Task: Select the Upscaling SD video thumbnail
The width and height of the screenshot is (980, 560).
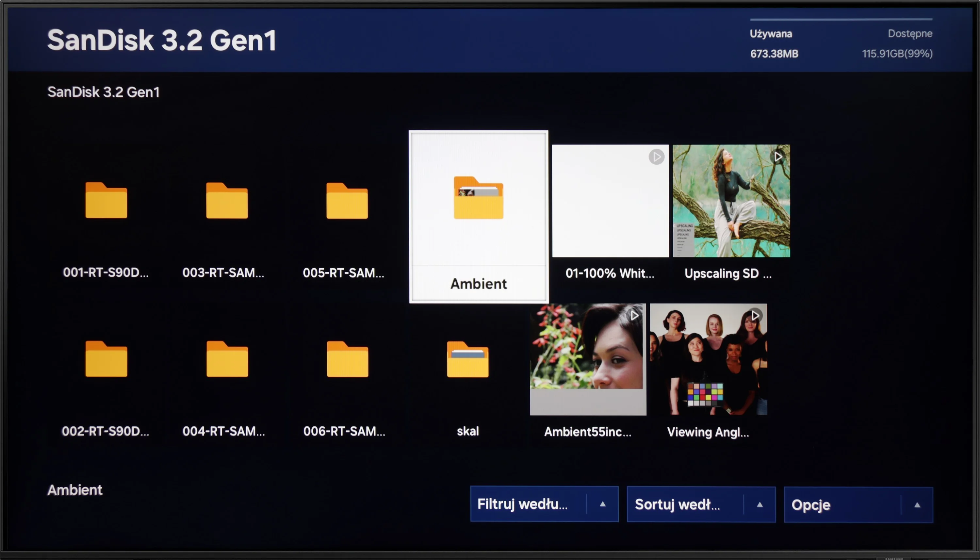Action: [731, 201]
